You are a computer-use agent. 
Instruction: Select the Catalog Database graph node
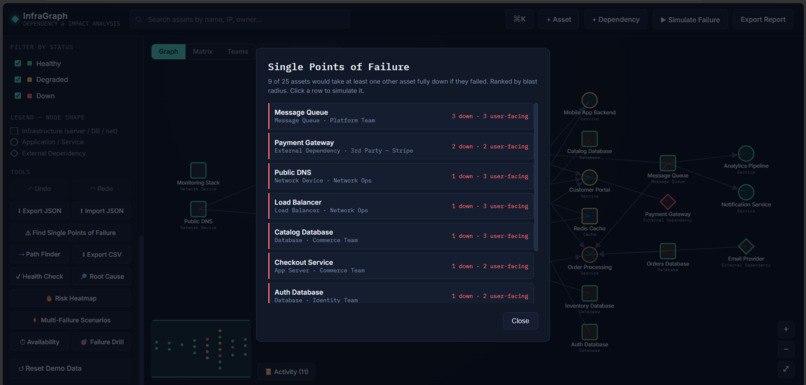(590, 139)
